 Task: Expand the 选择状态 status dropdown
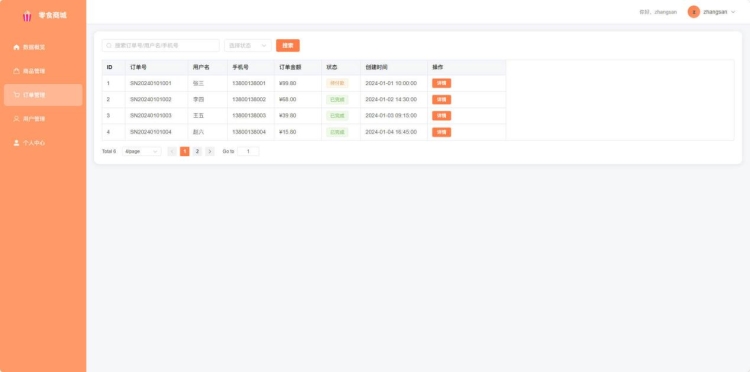pyautogui.click(x=248, y=45)
